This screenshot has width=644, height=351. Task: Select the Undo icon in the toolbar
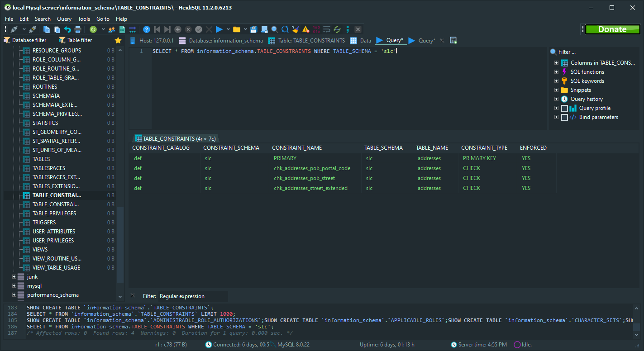[x=68, y=29]
